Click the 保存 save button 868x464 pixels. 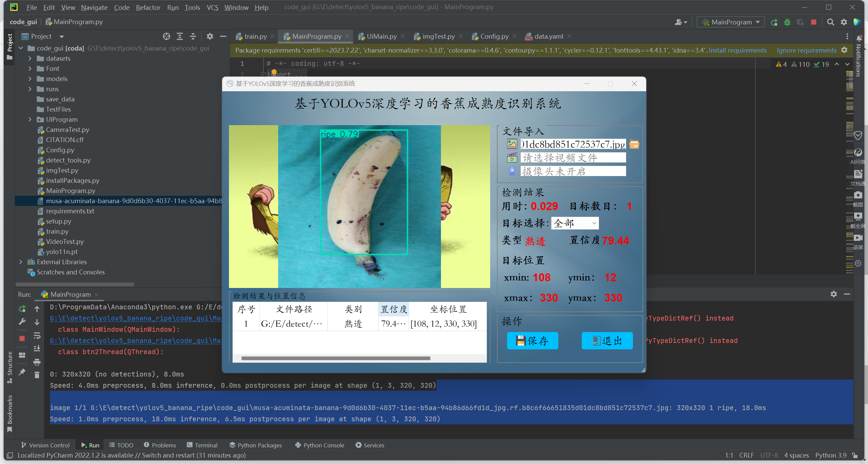coord(532,341)
